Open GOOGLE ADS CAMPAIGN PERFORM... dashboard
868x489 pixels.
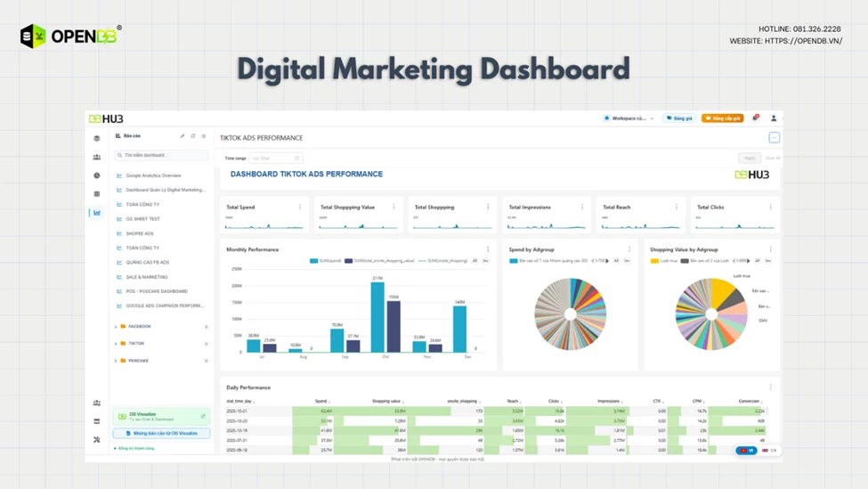(165, 306)
